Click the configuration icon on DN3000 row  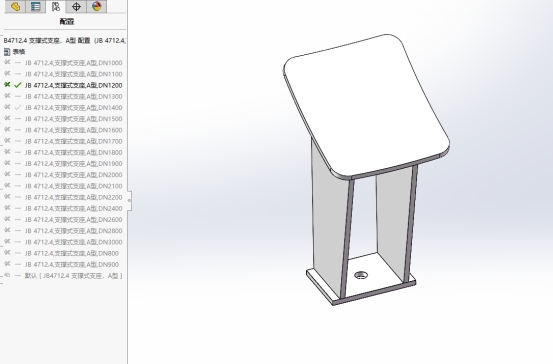point(7,242)
